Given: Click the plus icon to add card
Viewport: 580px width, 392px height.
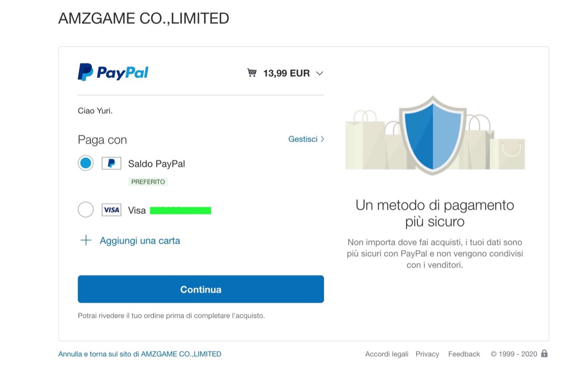Looking at the screenshot, I should pos(86,240).
